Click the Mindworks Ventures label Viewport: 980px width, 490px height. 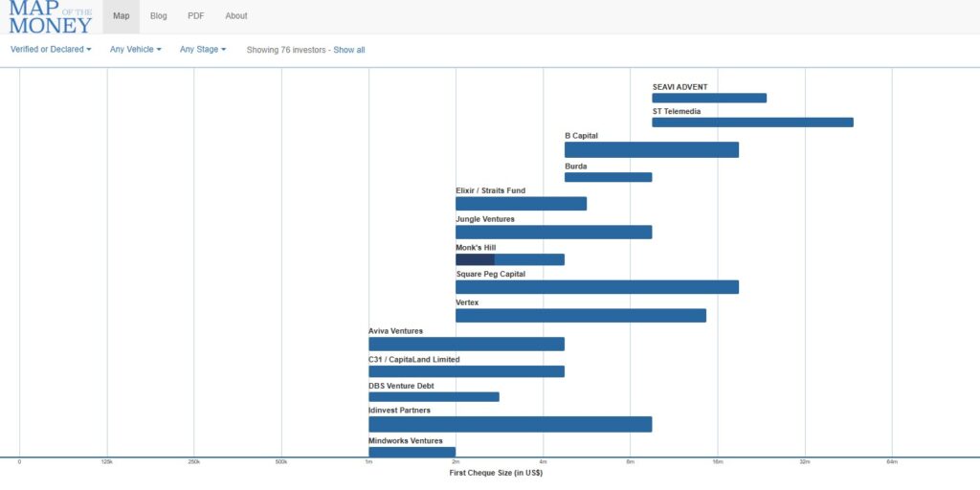(406, 441)
